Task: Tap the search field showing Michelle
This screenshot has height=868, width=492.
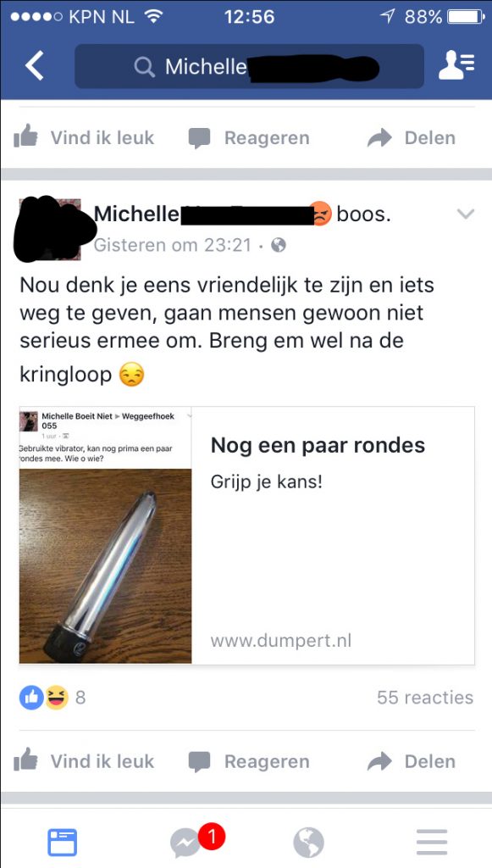Action: [249, 66]
